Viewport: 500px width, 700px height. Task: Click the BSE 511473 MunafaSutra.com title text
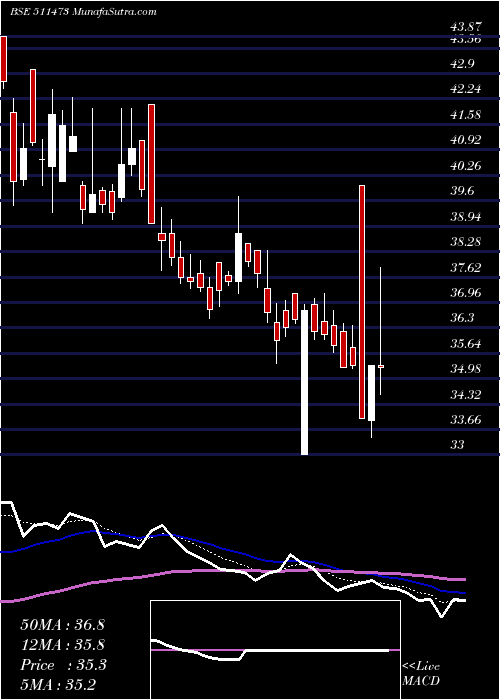point(83,12)
